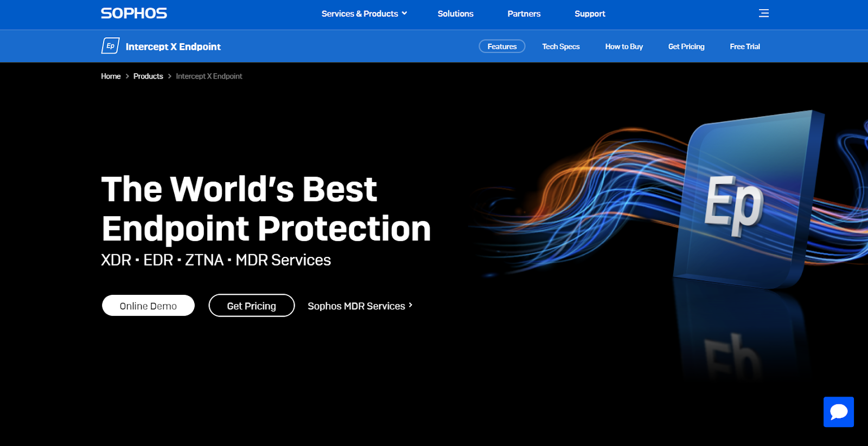Open the Partners menu

[x=524, y=14]
